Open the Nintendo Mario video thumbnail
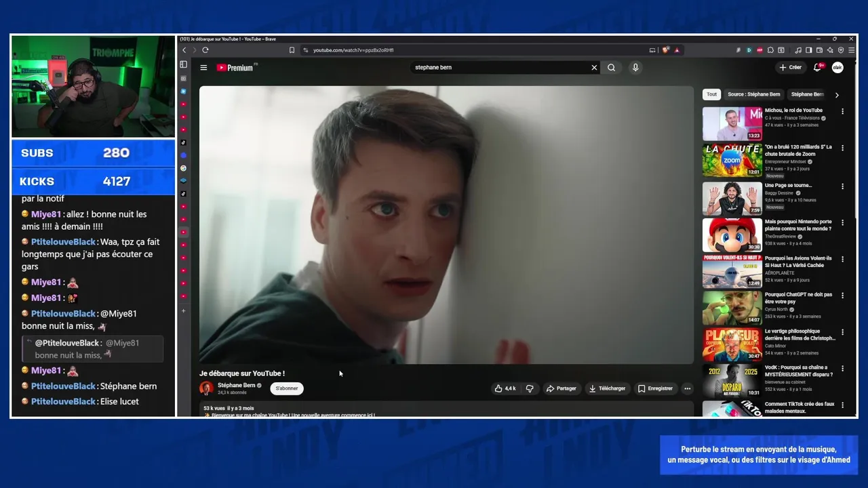Screen dimensions: 868x488 732,235
